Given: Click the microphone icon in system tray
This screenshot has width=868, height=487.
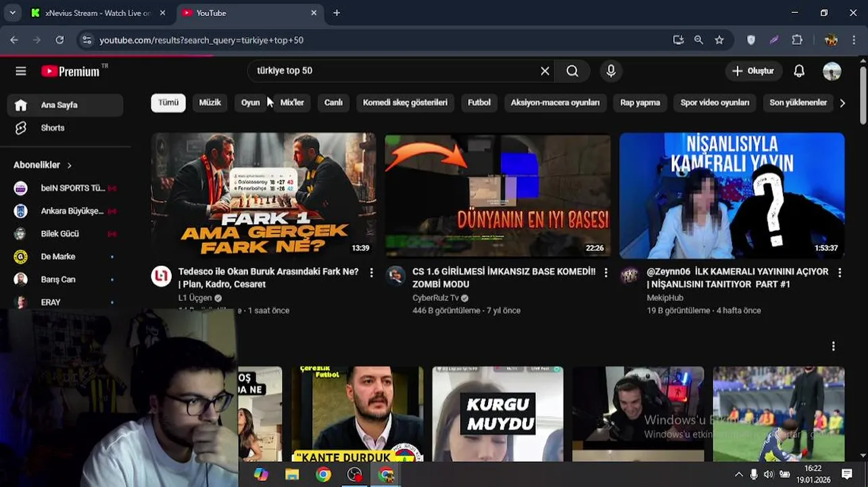Looking at the screenshot, I should (x=754, y=475).
